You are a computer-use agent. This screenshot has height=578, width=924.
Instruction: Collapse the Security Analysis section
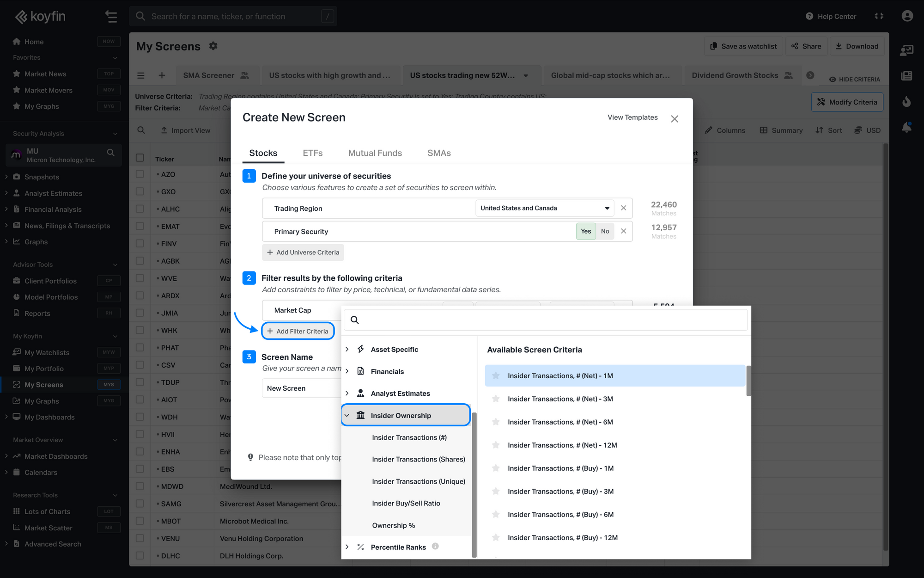115,134
